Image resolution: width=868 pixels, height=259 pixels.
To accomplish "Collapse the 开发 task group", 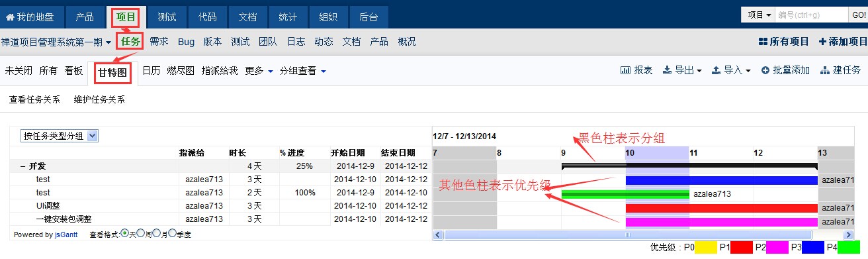I will (x=23, y=166).
